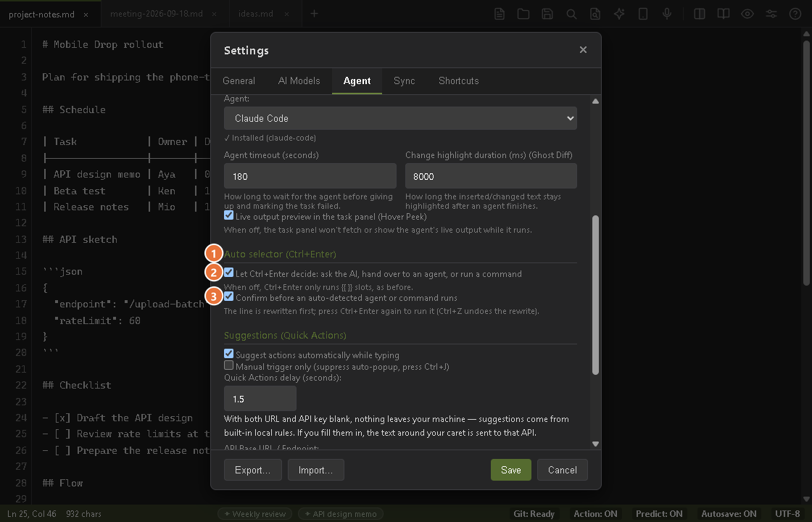Click the API design memo suggestion chip

click(341, 514)
